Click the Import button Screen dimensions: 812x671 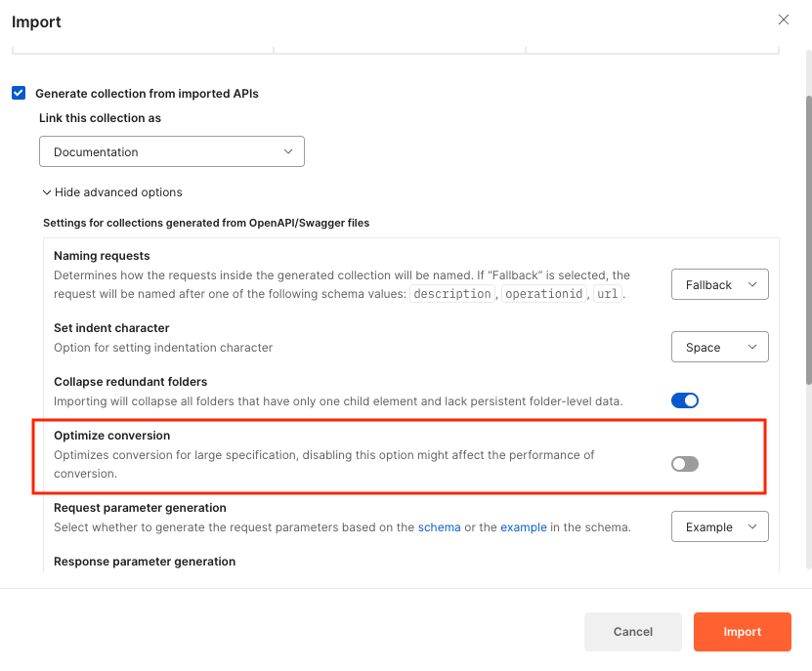point(742,632)
